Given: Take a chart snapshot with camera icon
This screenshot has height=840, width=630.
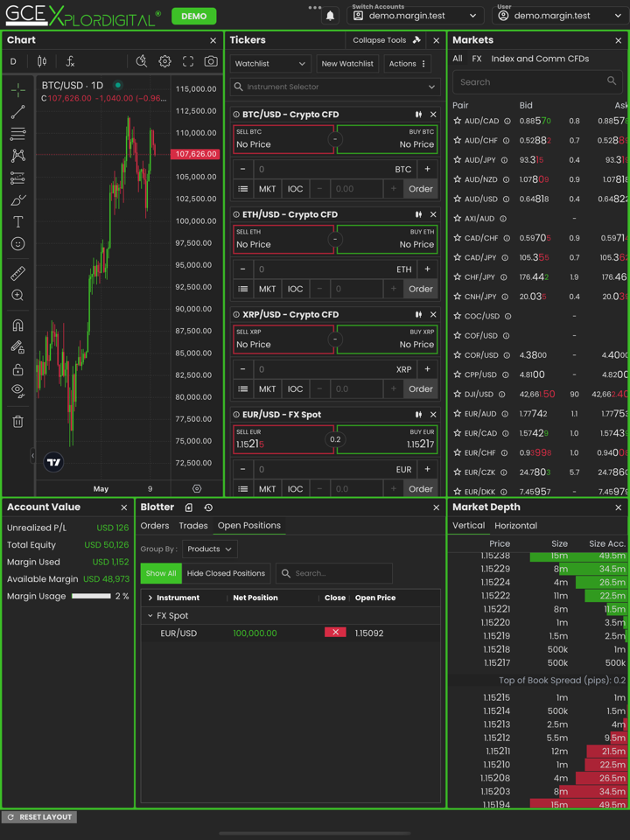Looking at the screenshot, I should (211, 61).
